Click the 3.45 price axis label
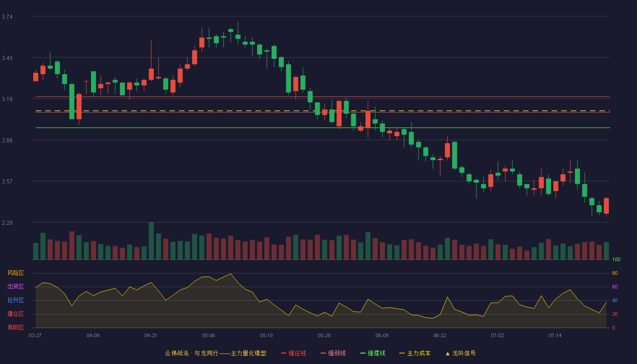The height and width of the screenshot is (364, 637). click(x=7, y=58)
